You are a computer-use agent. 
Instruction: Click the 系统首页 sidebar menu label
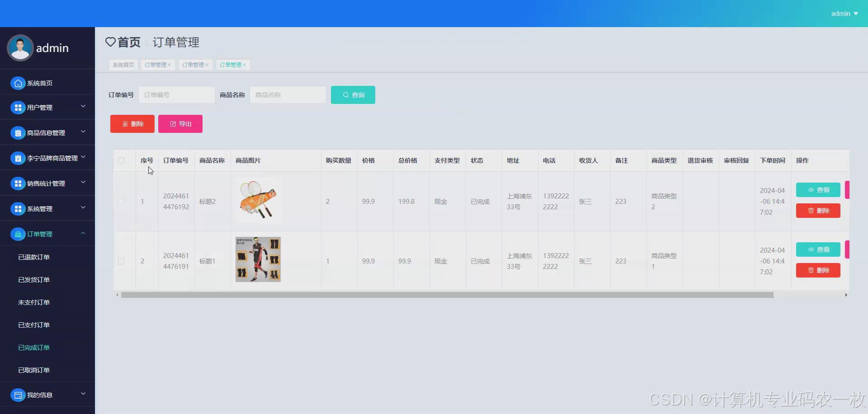40,83
